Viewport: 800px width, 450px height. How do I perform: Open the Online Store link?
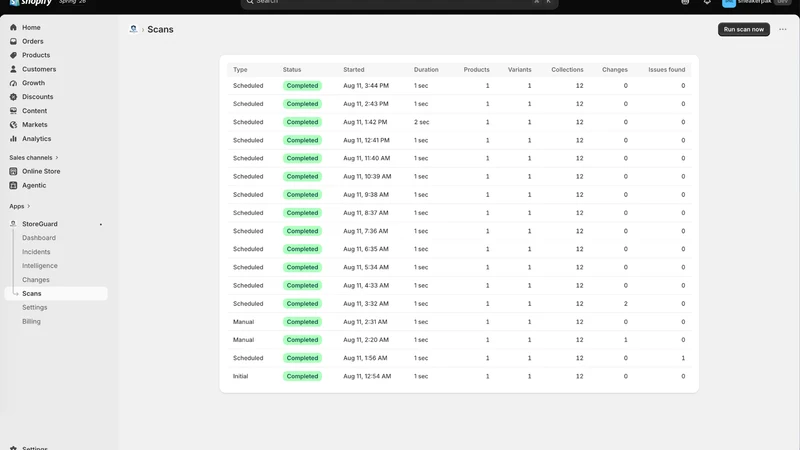tap(41, 171)
